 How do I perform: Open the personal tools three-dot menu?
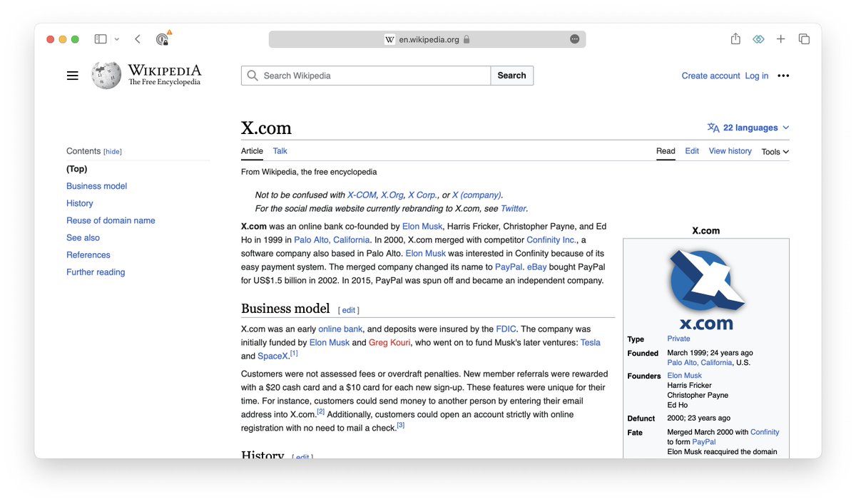point(783,76)
